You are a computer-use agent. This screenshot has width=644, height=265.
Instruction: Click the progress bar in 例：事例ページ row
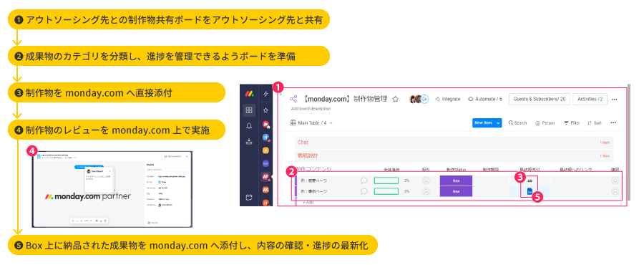[386, 191]
